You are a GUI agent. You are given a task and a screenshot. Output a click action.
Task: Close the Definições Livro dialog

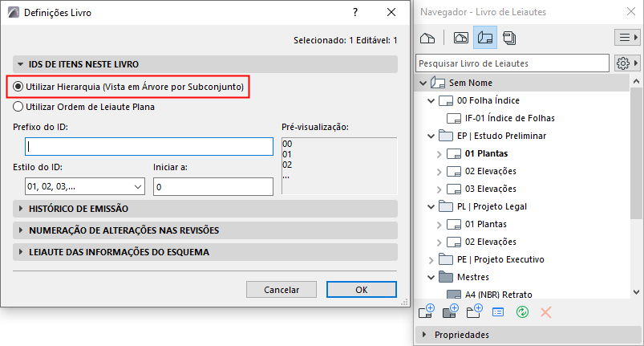tap(391, 12)
